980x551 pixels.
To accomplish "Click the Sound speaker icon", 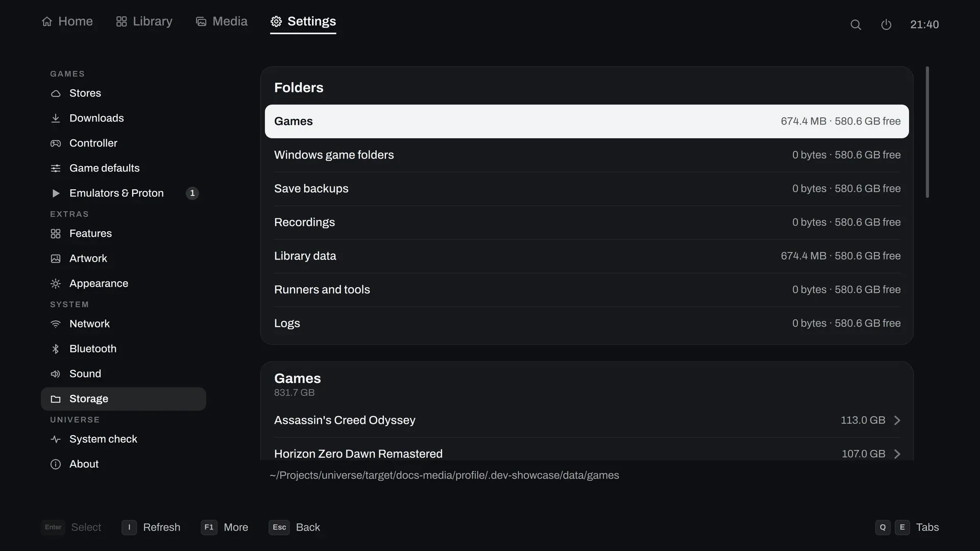I will tap(56, 374).
